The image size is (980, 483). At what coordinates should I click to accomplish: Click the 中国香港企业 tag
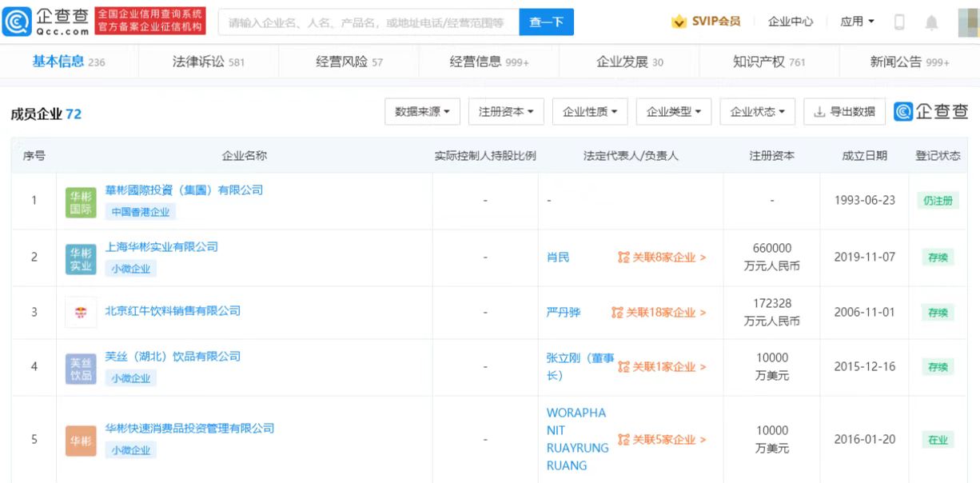pos(141,212)
